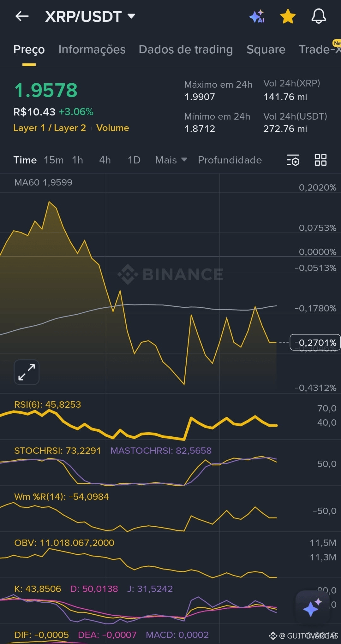341x644 pixels.
Task: Expand chart to fullscreen
Action: (x=27, y=372)
